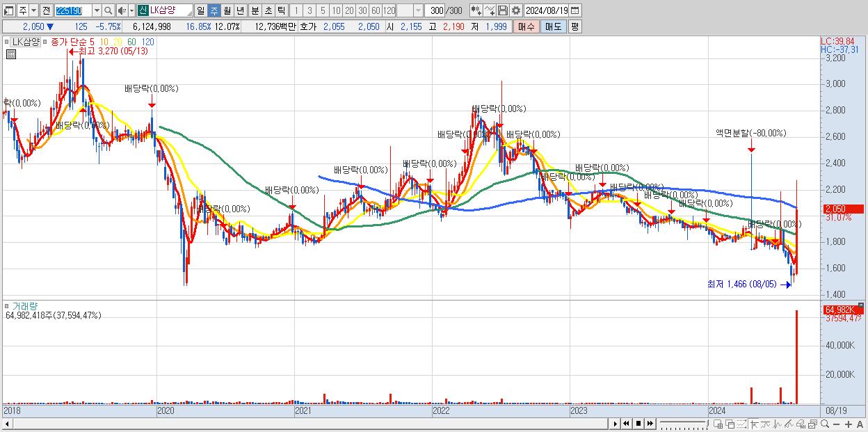This screenshot has width=868, height=432.
Task: Zoom in with the plus icon
Action: pos(848,424)
